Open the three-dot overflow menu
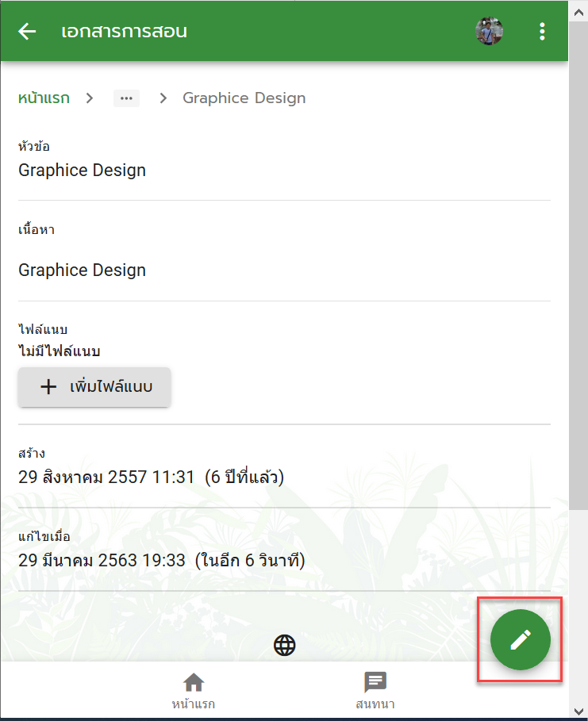The height and width of the screenshot is (721, 588). [542, 31]
